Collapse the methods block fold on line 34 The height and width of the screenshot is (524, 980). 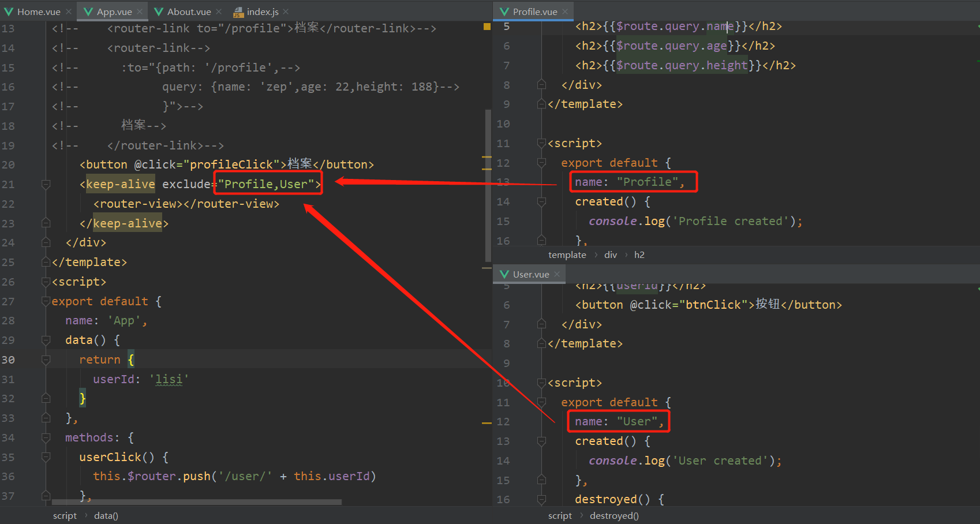[x=46, y=438]
